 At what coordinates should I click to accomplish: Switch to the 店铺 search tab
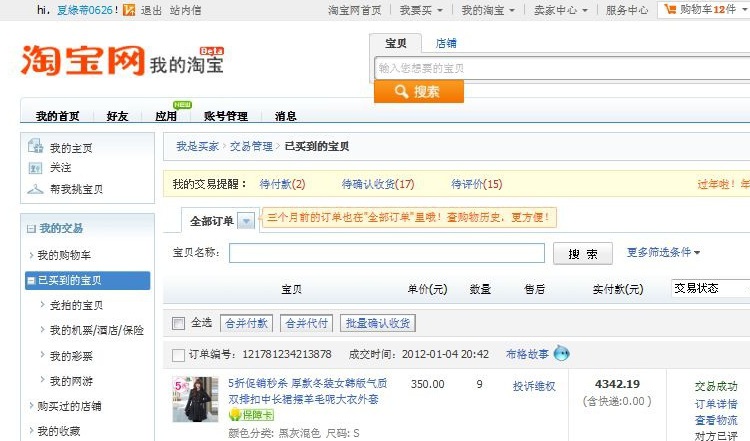click(446, 43)
